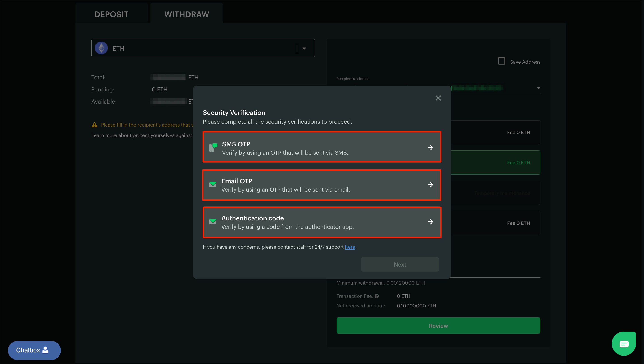Click the arrow on Authentication code row
644x364 pixels.
pos(430,222)
